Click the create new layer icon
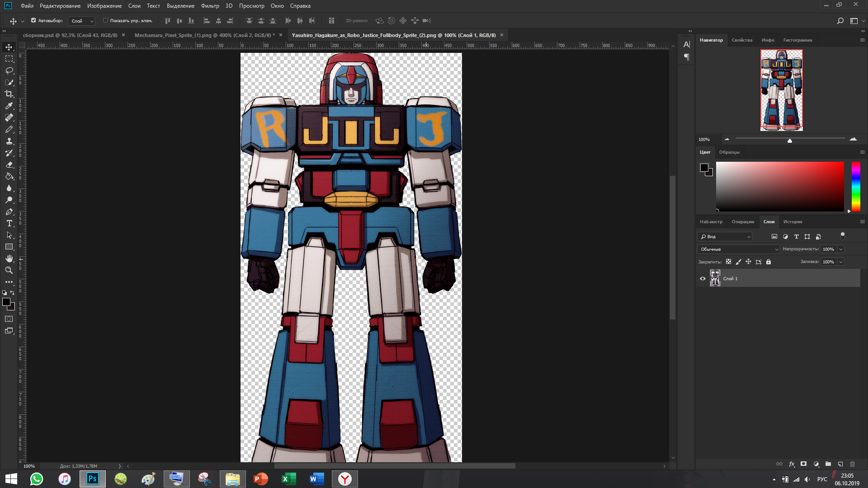 [x=840, y=464]
